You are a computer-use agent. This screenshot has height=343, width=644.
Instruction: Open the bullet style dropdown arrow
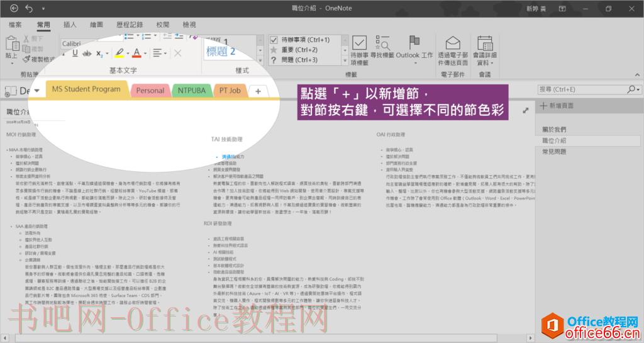(x=138, y=36)
